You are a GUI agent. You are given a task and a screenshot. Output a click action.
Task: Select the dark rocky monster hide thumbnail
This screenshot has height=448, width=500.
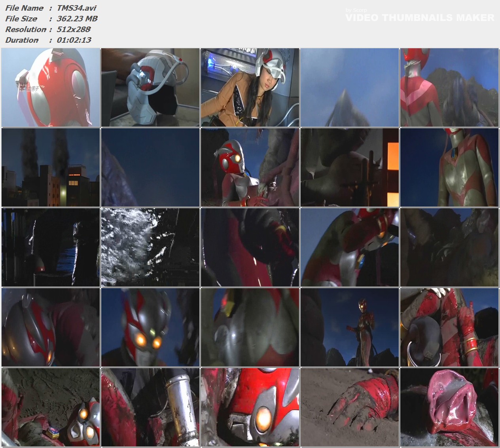449,247
